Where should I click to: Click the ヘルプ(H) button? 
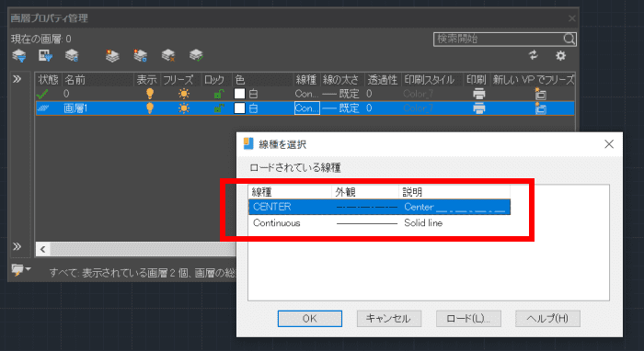[x=547, y=319]
